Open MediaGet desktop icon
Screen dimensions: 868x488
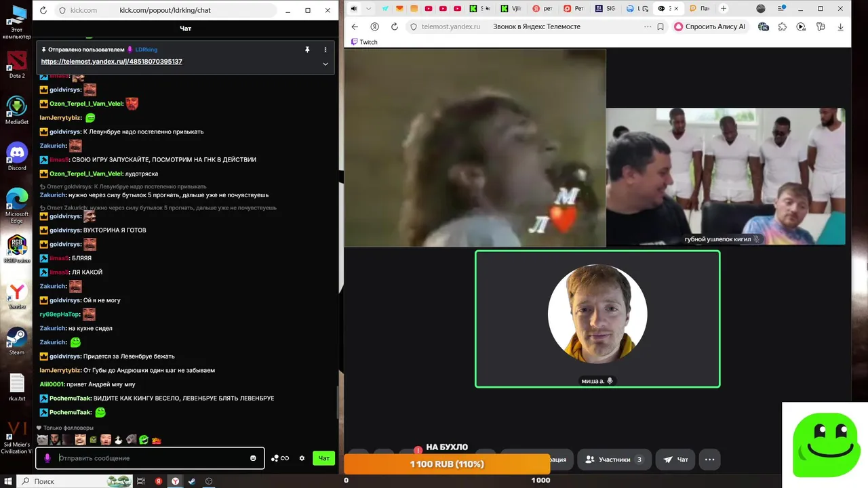[17, 110]
